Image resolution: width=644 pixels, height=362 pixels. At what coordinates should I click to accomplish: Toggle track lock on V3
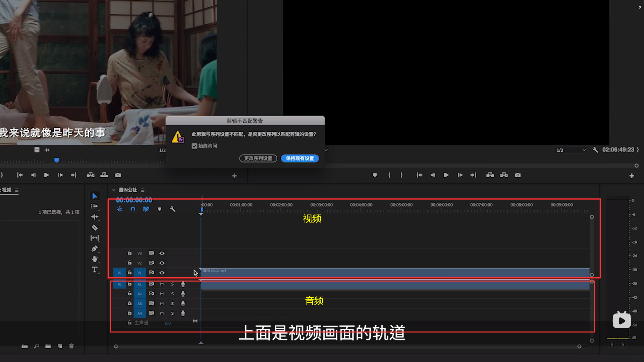[x=129, y=253]
